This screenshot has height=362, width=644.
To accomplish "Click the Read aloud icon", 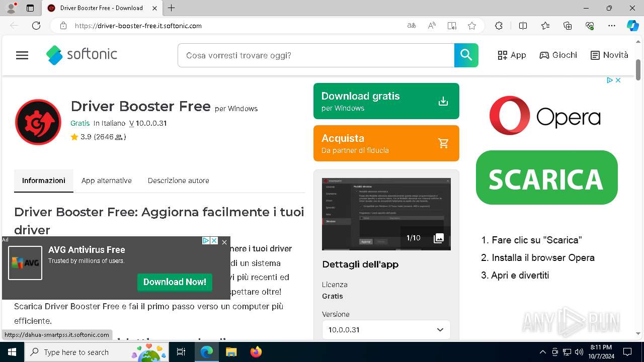I will 432,26.
